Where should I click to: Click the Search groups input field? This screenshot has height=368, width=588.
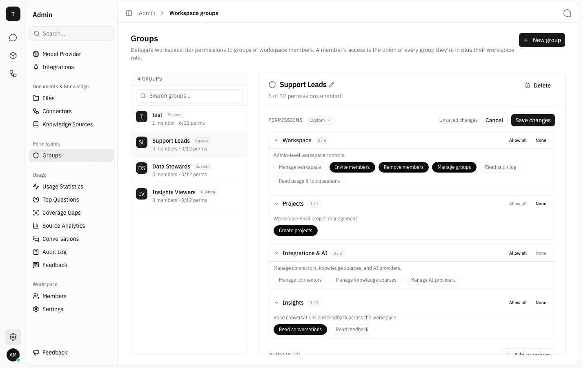pos(189,96)
